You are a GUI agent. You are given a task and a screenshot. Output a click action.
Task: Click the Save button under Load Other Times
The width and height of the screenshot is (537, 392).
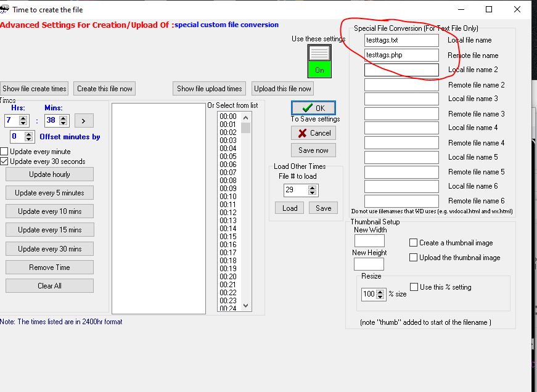323,208
